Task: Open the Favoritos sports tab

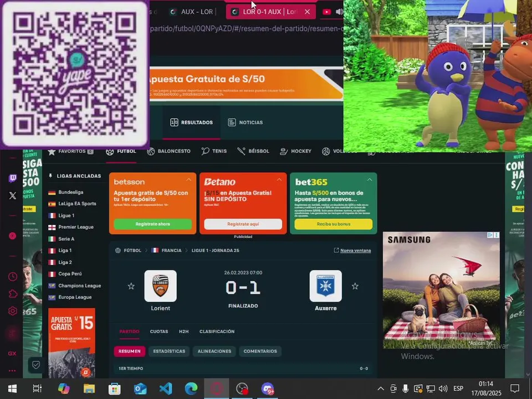Action: coord(70,151)
